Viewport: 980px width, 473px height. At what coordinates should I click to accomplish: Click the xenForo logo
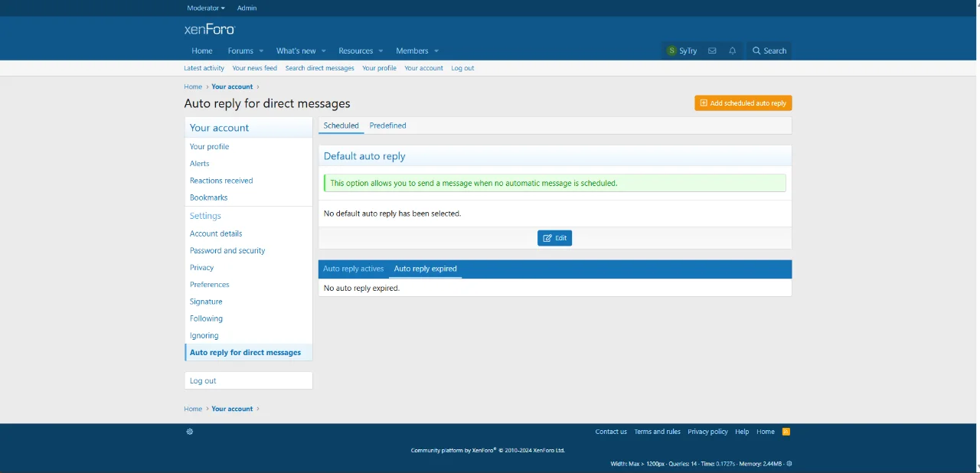pyautogui.click(x=209, y=29)
